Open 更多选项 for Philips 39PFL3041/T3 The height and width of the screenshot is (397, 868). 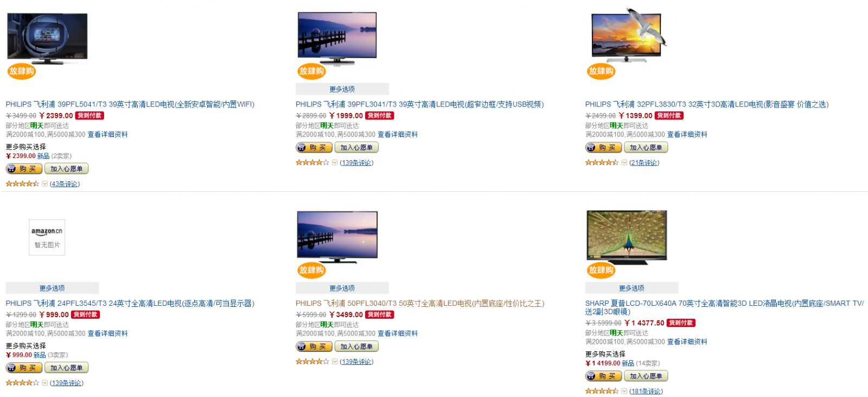(x=342, y=89)
